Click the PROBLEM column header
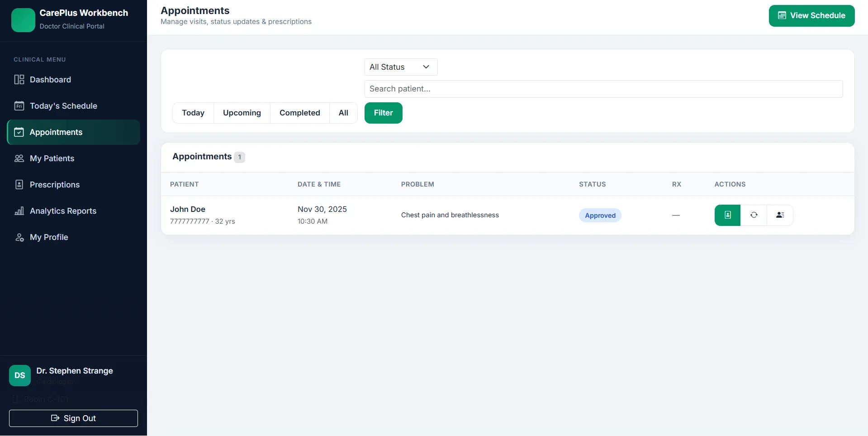This screenshot has height=436, width=868. pyautogui.click(x=417, y=184)
